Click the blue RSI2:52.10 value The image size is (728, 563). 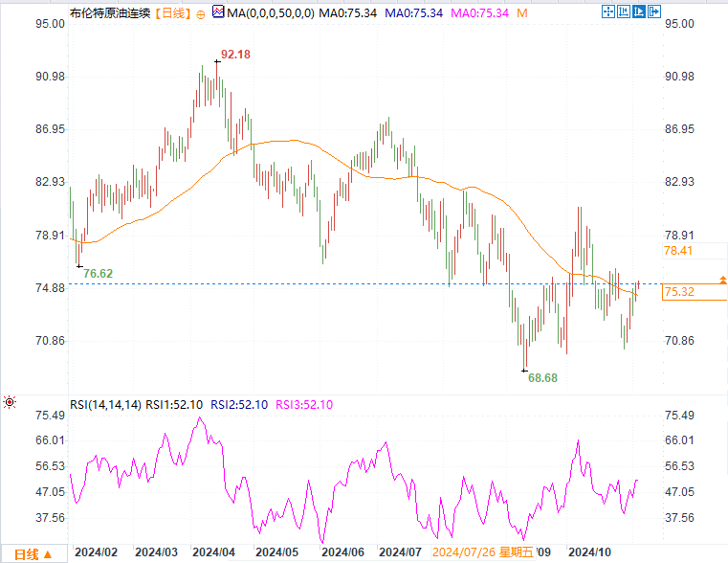click(x=239, y=405)
